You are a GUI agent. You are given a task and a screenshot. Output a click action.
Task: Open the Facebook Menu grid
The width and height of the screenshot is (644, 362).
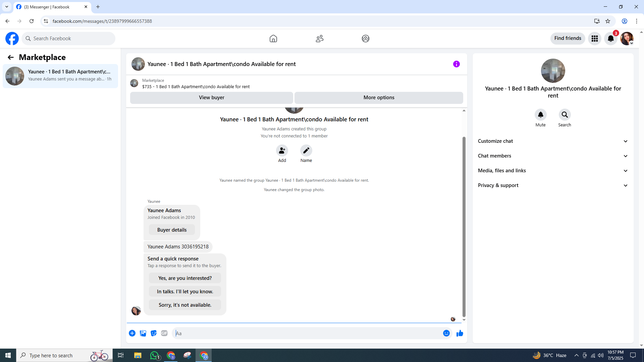coord(594,39)
